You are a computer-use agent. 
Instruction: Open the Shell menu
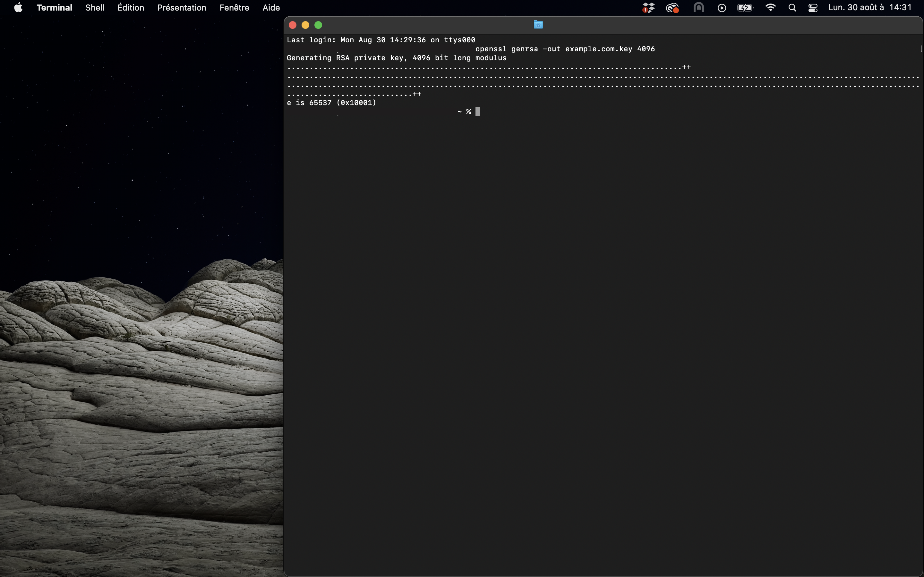95,8
